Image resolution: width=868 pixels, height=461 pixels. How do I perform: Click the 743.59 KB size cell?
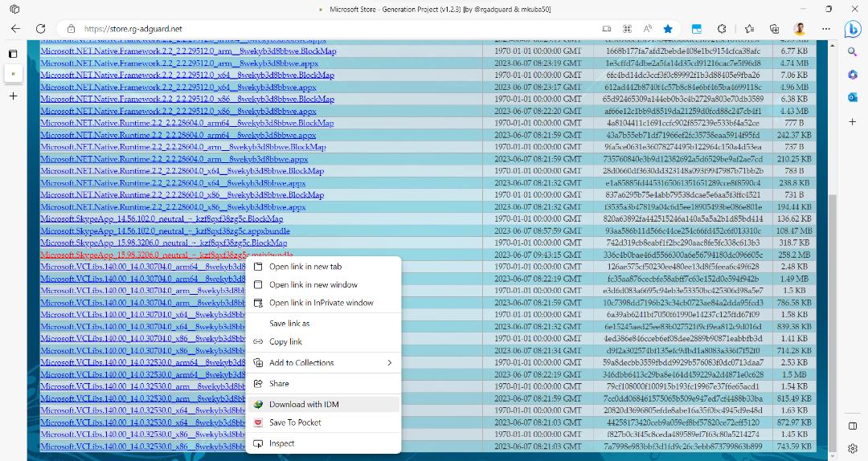click(794, 446)
